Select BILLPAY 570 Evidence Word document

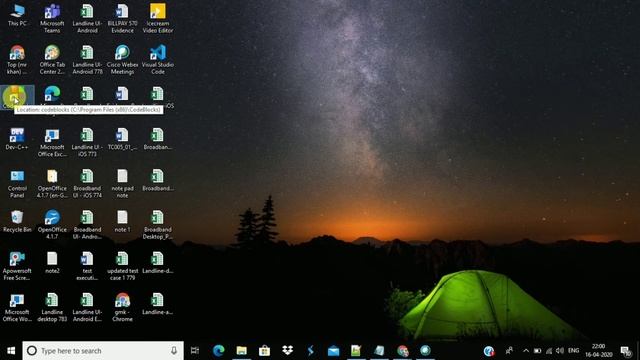pos(122,18)
